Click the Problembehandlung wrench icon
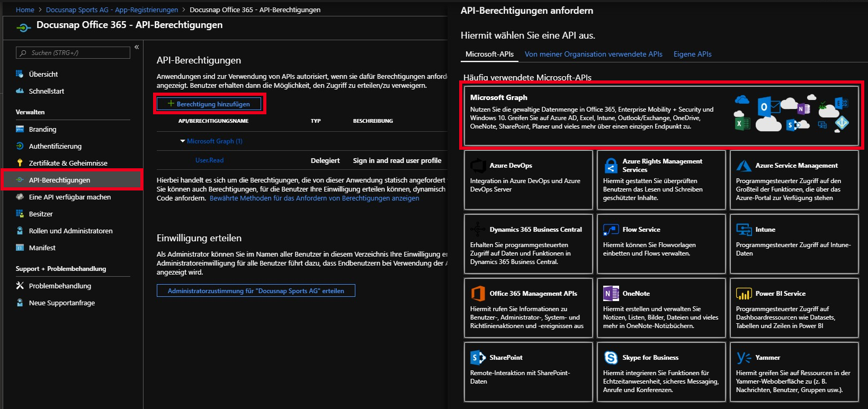The height and width of the screenshot is (409, 868). pyautogui.click(x=20, y=286)
